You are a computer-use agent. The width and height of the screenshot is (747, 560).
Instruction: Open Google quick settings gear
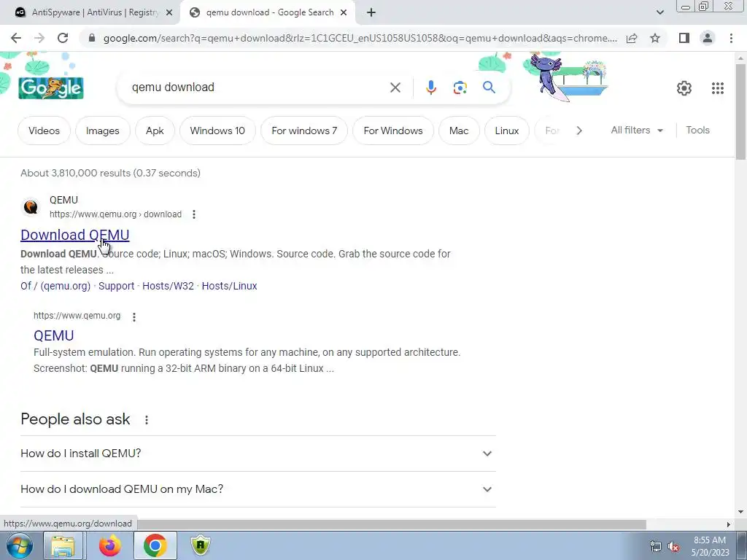coord(684,88)
